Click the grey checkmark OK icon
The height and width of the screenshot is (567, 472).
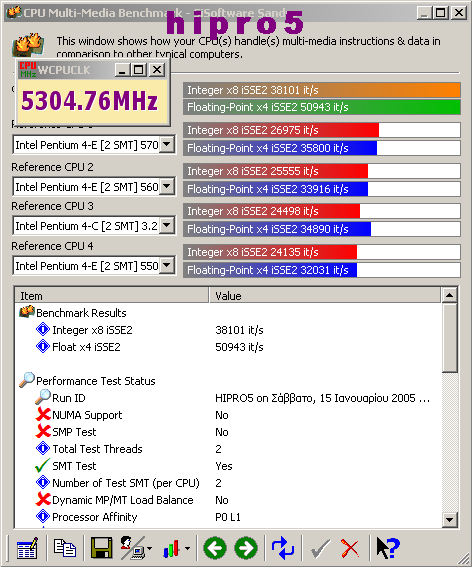click(320, 549)
